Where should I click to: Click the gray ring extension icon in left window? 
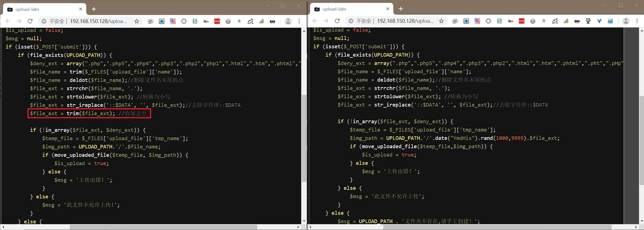184,21
